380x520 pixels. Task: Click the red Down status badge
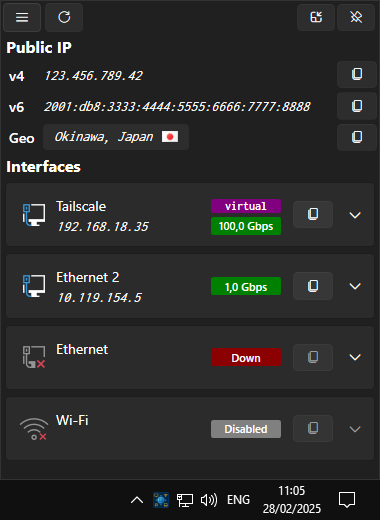click(246, 357)
